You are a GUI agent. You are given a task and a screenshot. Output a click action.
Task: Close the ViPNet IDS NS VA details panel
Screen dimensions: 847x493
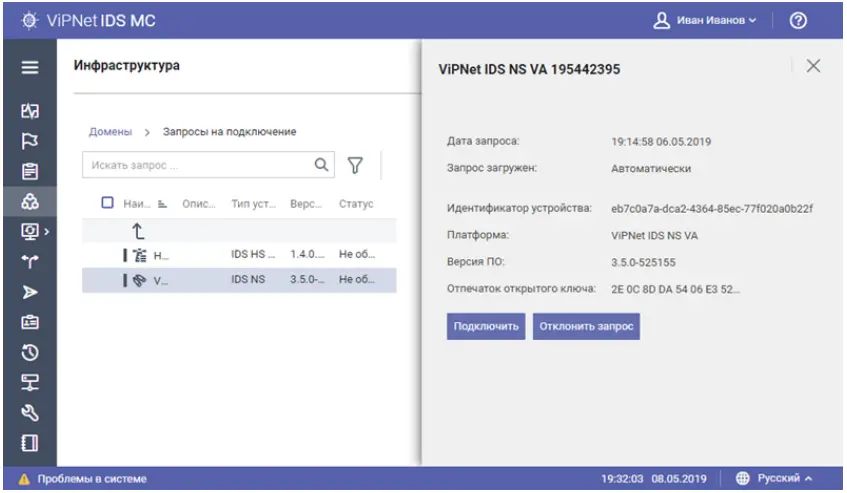coord(813,66)
